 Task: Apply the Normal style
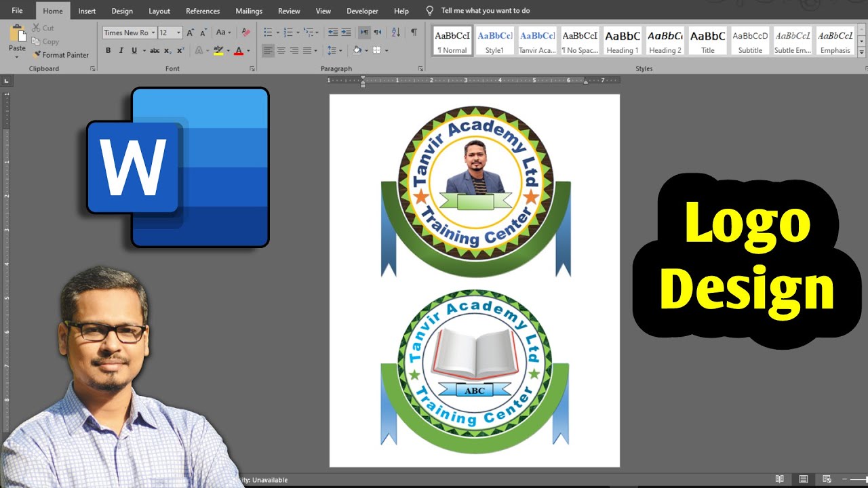pyautogui.click(x=452, y=41)
